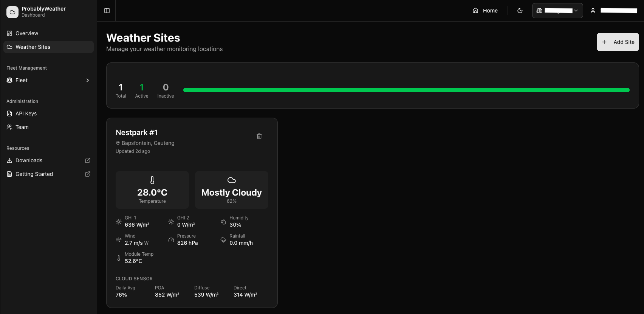
Task: Click the user profile icon
Action: coord(593,11)
